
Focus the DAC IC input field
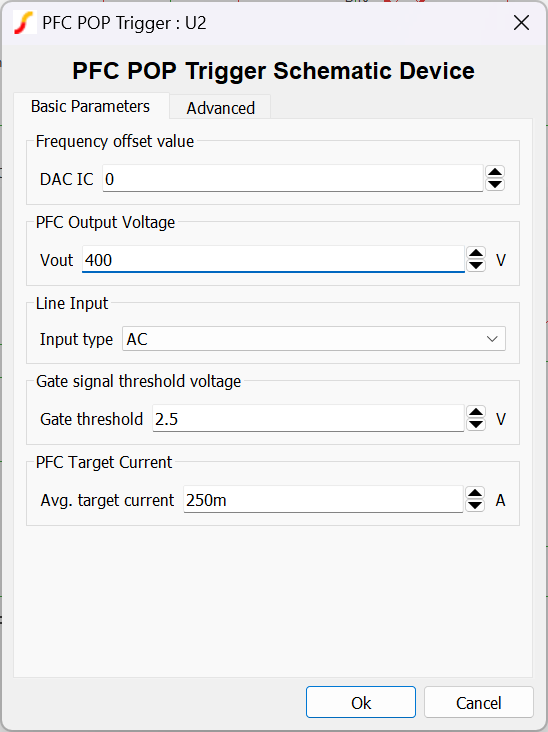click(293, 179)
